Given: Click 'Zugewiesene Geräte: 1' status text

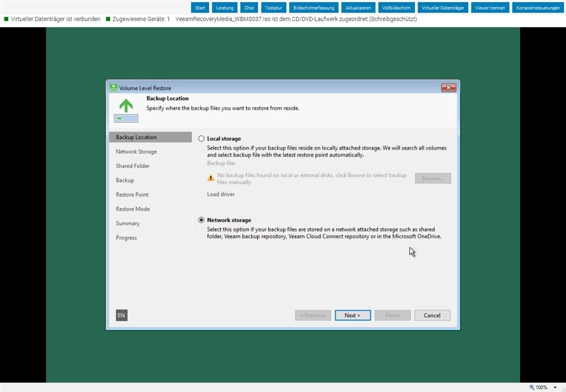Looking at the screenshot, I should [x=141, y=19].
